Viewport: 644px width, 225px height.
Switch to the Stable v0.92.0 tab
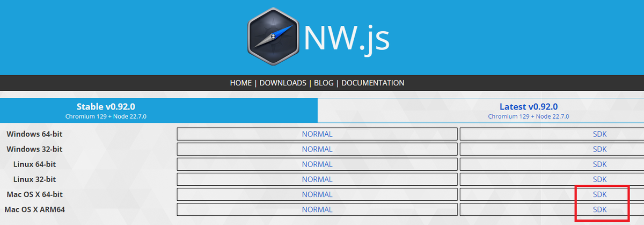(x=159, y=111)
